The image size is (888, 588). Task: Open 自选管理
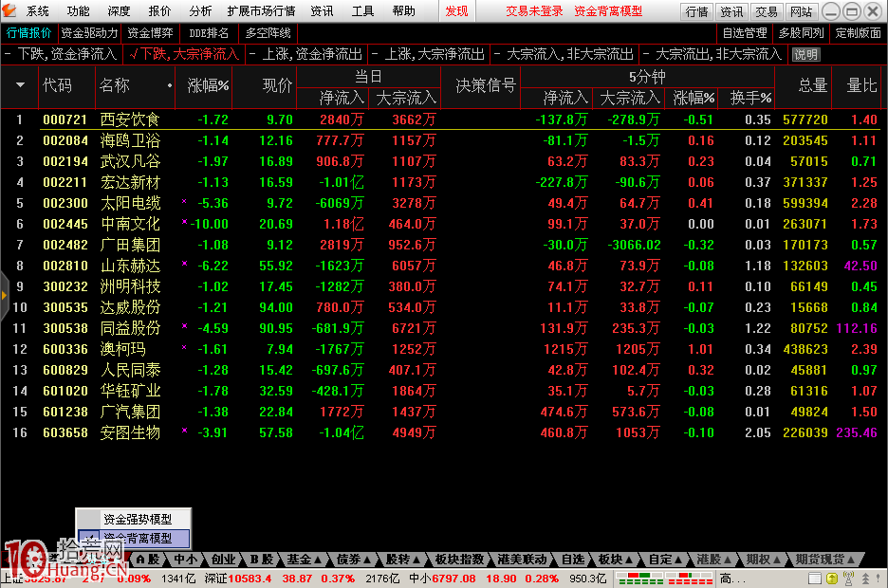pyautogui.click(x=745, y=33)
